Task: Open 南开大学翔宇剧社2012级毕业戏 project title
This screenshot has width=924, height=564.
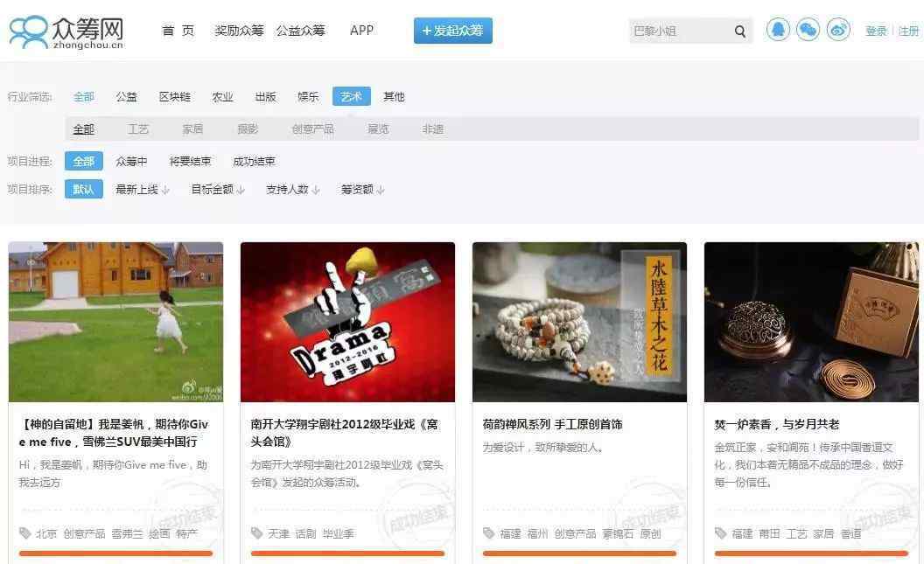Action: (345, 433)
